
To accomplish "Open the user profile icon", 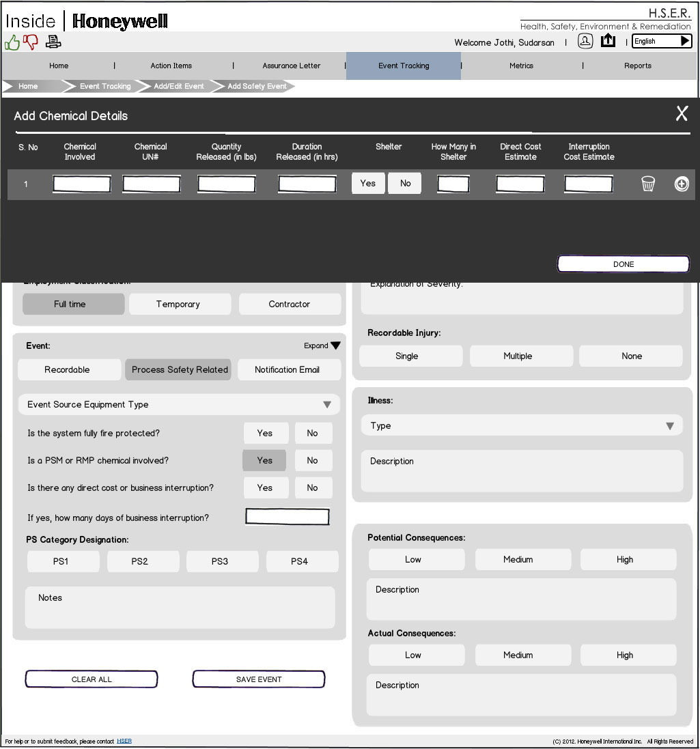I will [585, 41].
